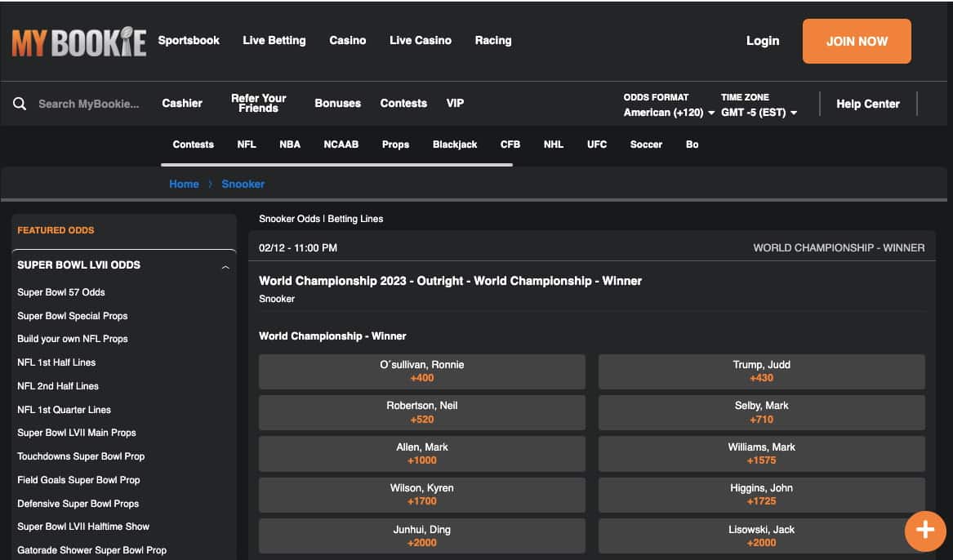The height and width of the screenshot is (560, 953).
Task: Open the Sportsbook menu
Action: [189, 41]
